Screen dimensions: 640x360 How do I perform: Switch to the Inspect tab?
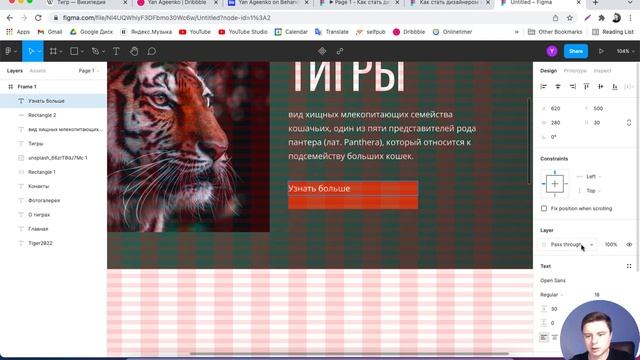pos(602,71)
